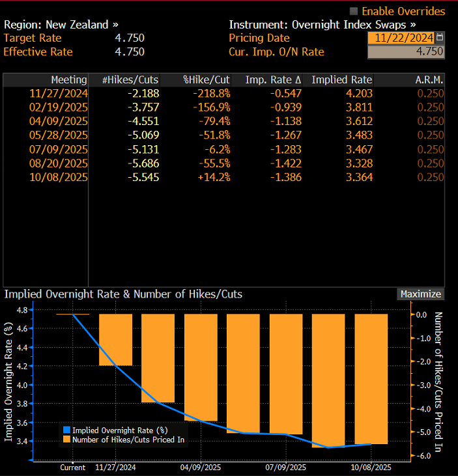The height and width of the screenshot is (476, 458).
Task: Open the Instrument Overnight Index Swaps selector
Action: pos(322,25)
